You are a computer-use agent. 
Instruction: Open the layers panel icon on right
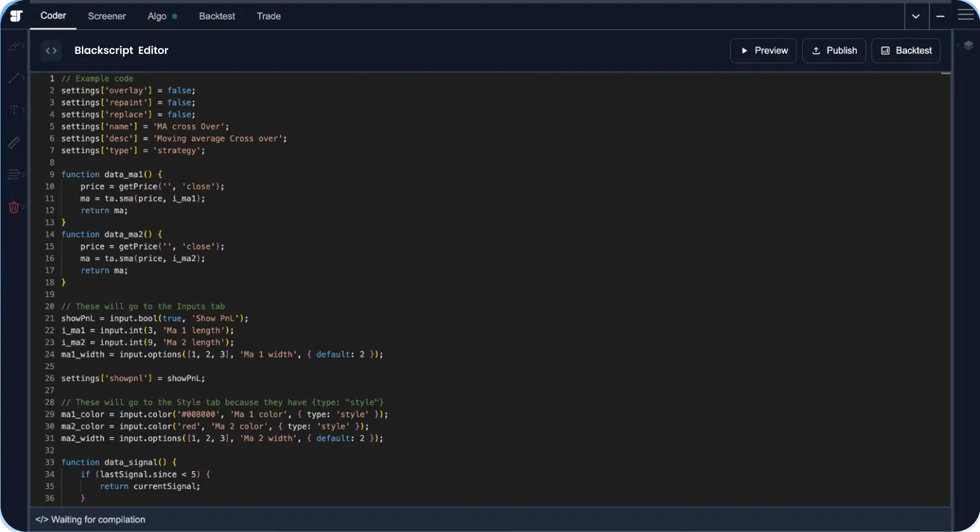click(968, 45)
